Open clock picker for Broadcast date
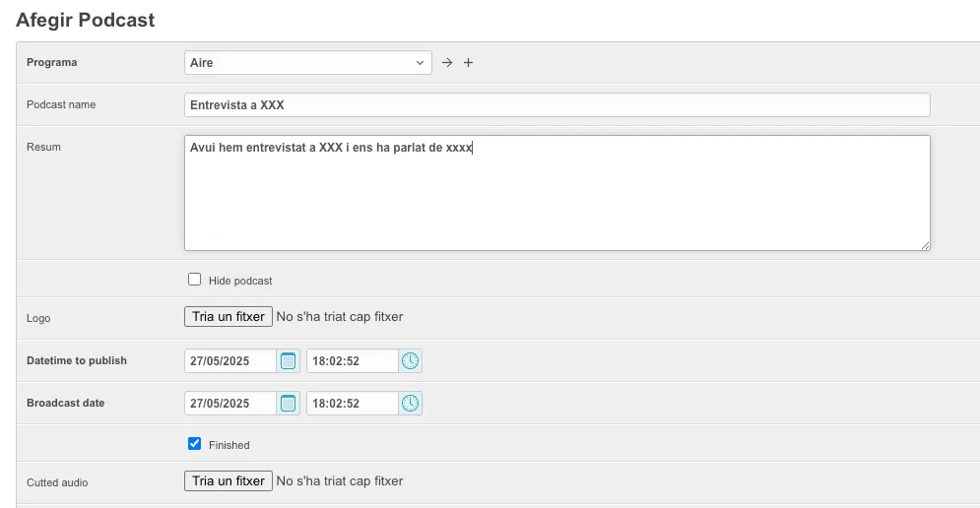This screenshot has width=980, height=508. [x=411, y=404]
